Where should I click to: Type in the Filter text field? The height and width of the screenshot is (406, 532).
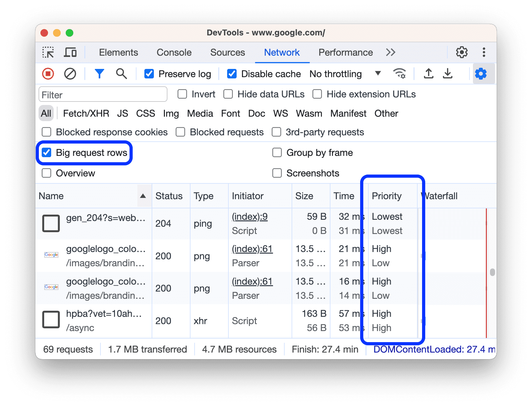[103, 94]
